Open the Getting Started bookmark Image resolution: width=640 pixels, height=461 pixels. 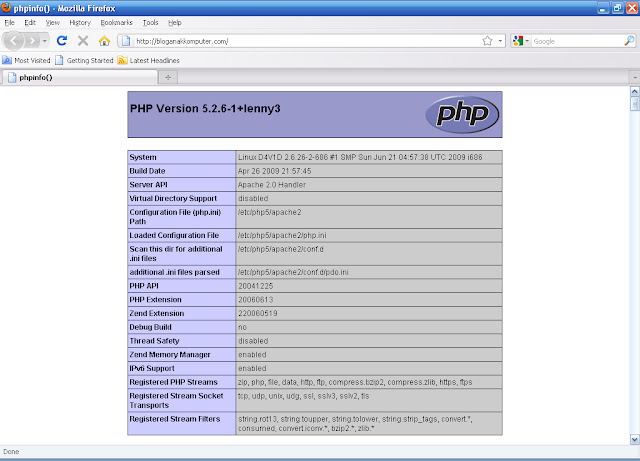84,60
